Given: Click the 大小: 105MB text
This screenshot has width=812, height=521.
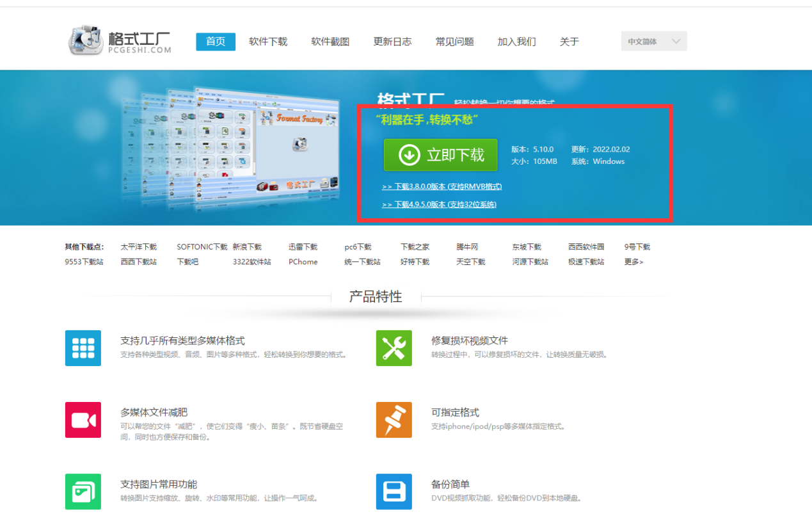Looking at the screenshot, I should (x=534, y=161).
